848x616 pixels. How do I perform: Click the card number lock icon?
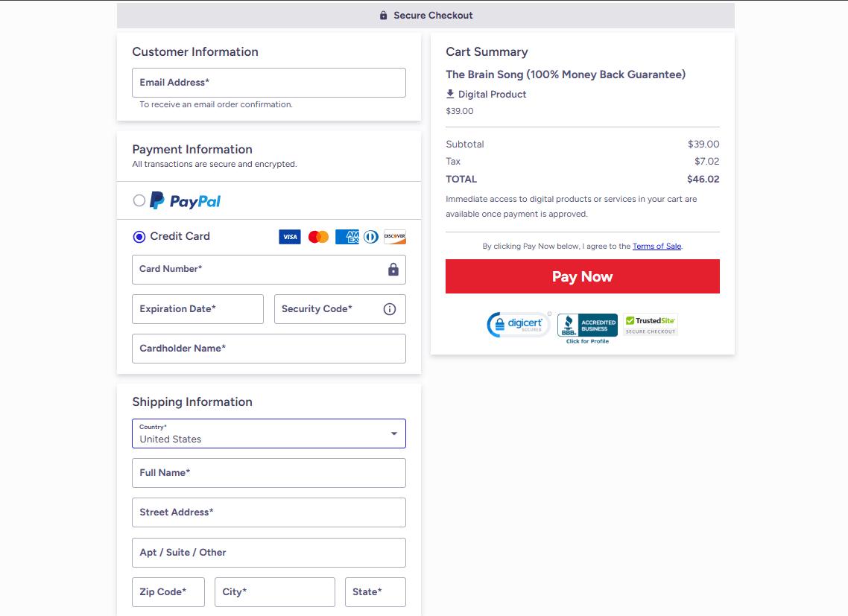(x=393, y=270)
